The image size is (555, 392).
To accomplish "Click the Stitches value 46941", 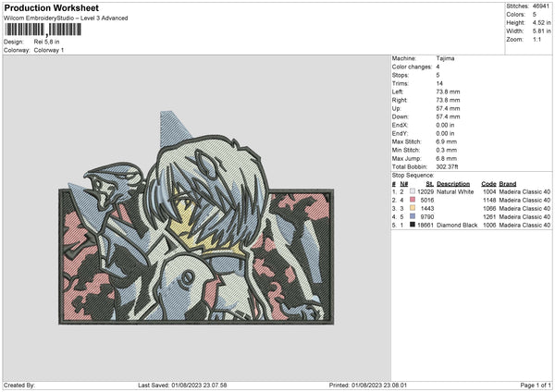I will point(541,6).
